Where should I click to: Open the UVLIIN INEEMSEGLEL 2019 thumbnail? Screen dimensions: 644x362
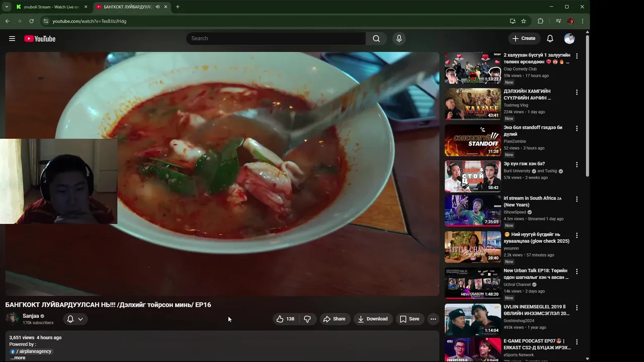472,319
